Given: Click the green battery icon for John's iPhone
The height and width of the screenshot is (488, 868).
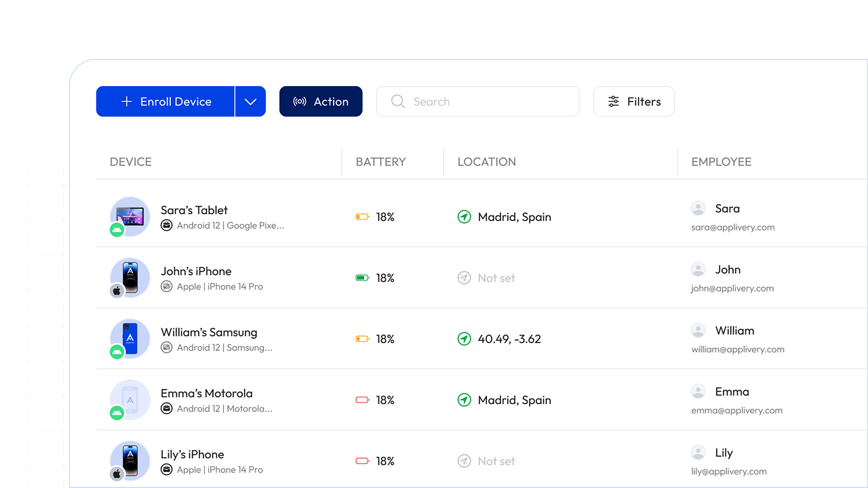Looking at the screenshot, I should [x=362, y=278].
